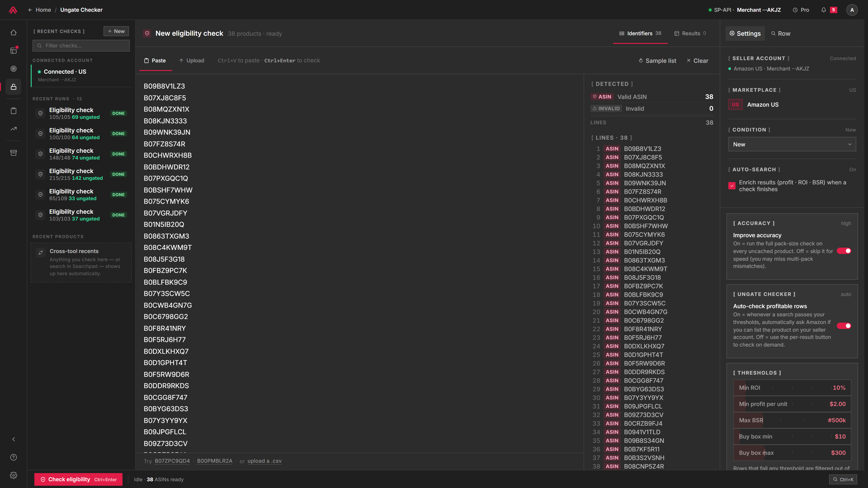Open the 148/148 74 ungated run
The height and width of the screenshot is (488, 868).
[x=81, y=154]
